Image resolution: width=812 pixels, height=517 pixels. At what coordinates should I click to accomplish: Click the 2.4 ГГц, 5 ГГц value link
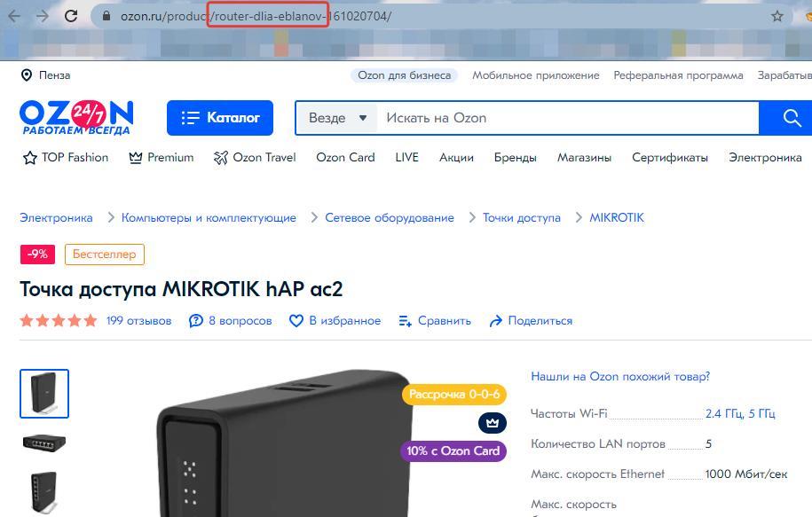click(740, 413)
